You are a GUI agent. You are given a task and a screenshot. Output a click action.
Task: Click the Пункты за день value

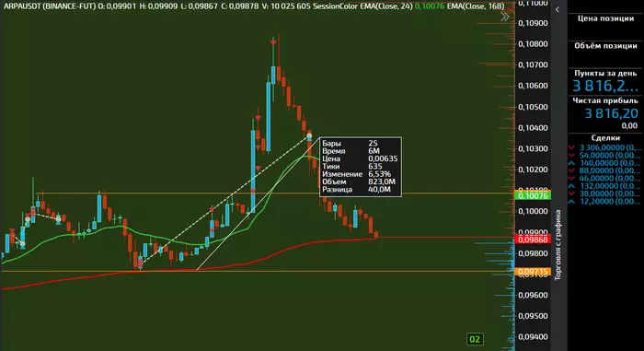(x=605, y=86)
